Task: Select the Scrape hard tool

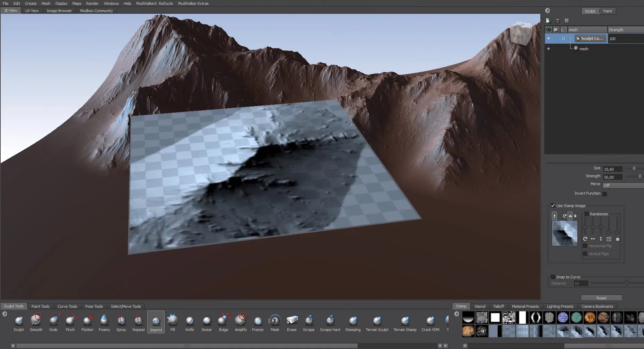Action: coord(330,323)
